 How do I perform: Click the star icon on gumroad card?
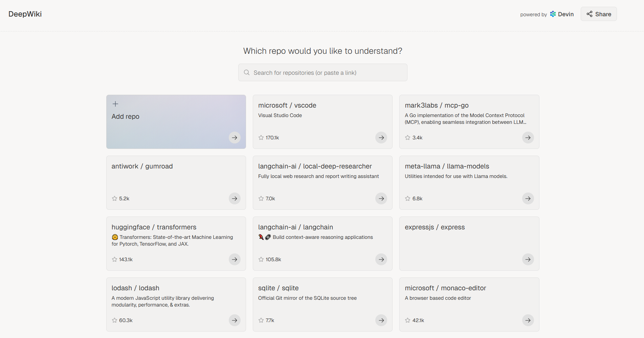click(114, 199)
